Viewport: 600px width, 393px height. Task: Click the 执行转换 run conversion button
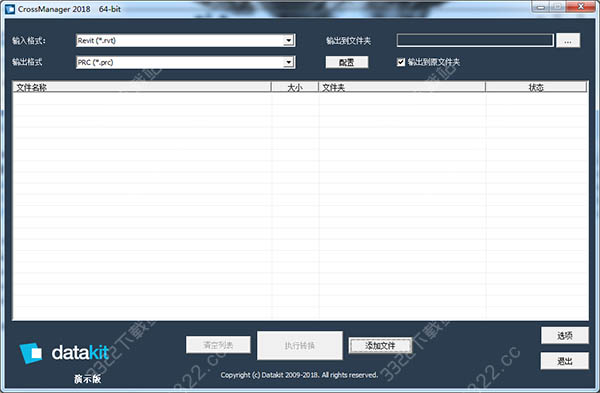pyautogui.click(x=300, y=346)
